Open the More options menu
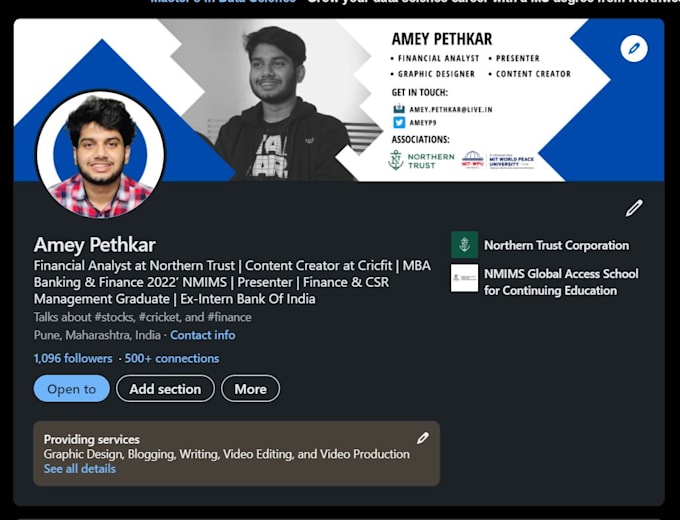 [251, 389]
